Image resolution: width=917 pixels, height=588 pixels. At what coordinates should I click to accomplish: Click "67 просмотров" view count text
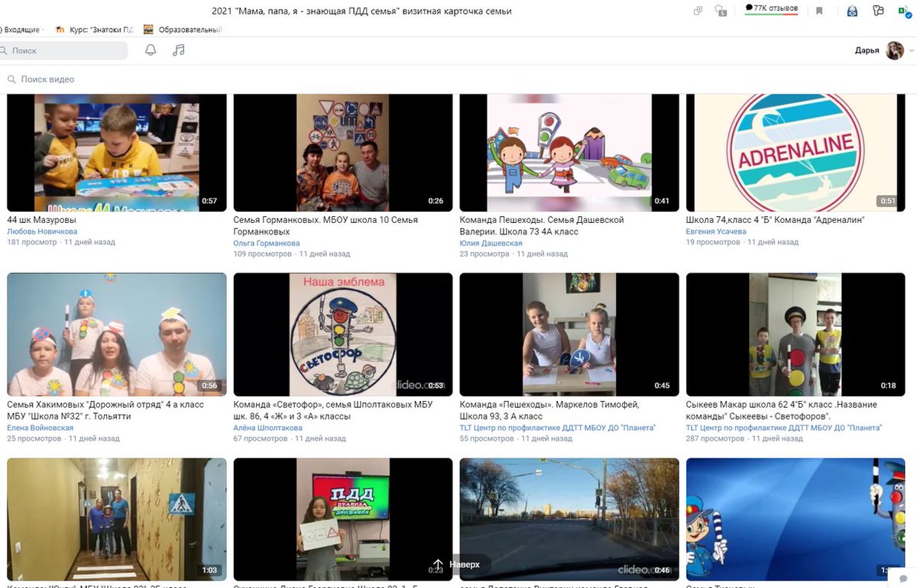pos(260,439)
